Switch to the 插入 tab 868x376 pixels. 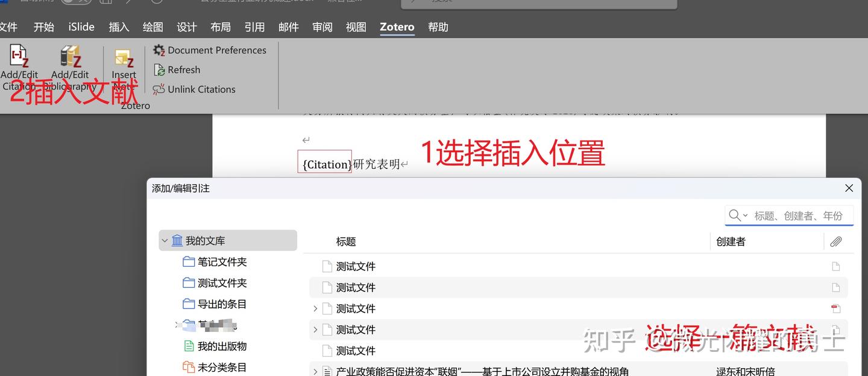[x=119, y=27]
